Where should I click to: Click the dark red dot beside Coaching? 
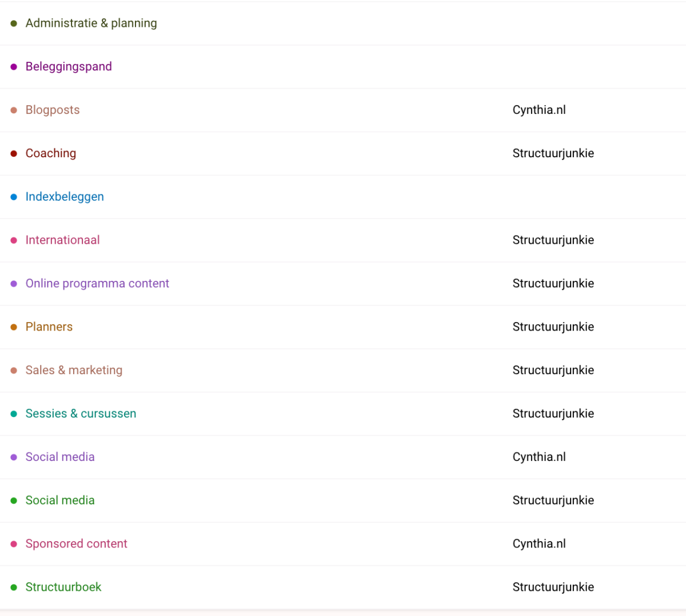tap(14, 153)
